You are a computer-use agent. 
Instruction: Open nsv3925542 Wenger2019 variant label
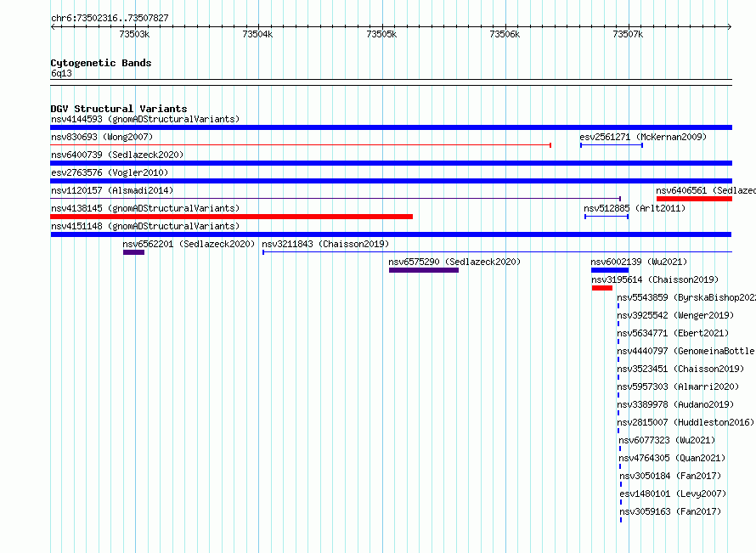[x=675, y=315]
